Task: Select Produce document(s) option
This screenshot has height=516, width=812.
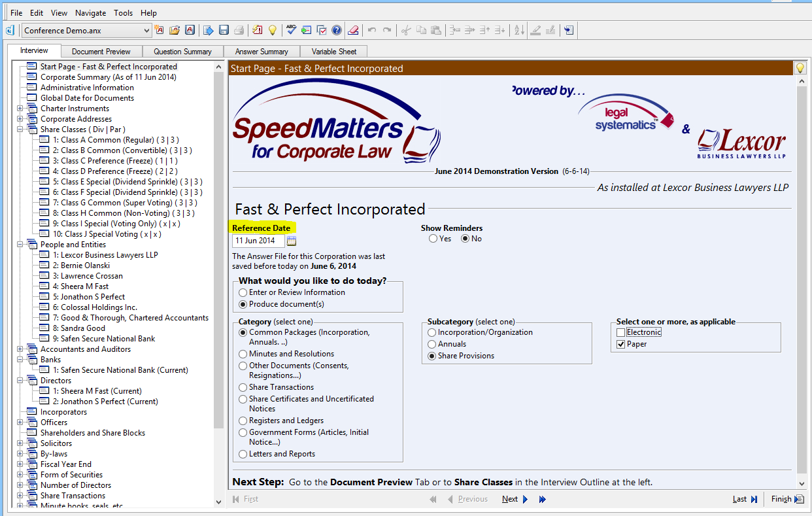Action: point(243,304)
